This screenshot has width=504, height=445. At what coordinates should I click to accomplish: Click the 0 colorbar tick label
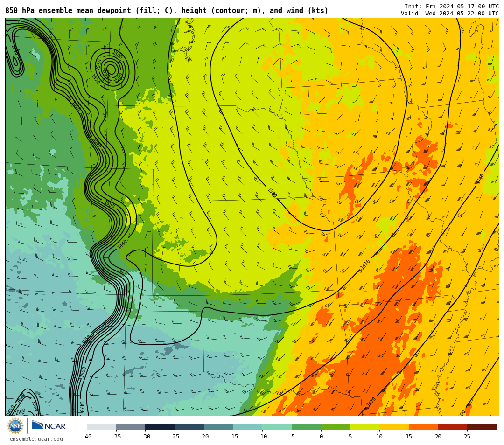[321, 436]
